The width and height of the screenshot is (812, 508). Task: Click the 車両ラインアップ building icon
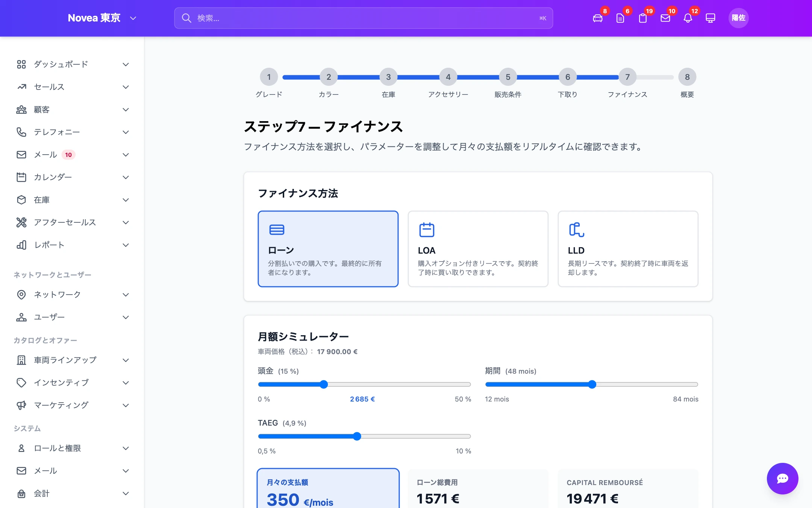coord(21,360)
